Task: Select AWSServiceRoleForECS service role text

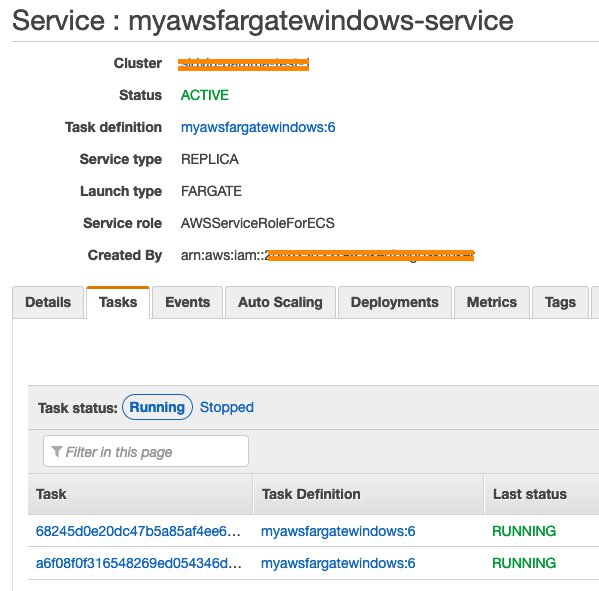Action: pos(257,223)
